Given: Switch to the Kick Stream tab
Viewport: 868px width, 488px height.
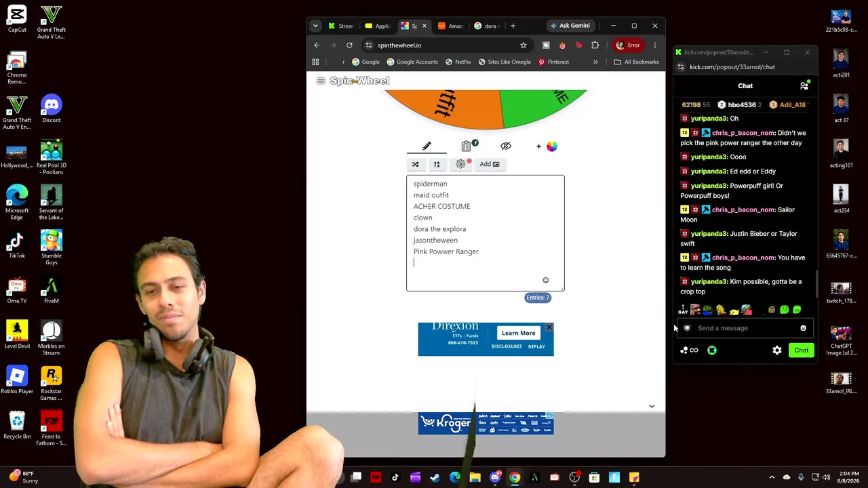Looking at the screenshot, I should (x=341, y=26).
